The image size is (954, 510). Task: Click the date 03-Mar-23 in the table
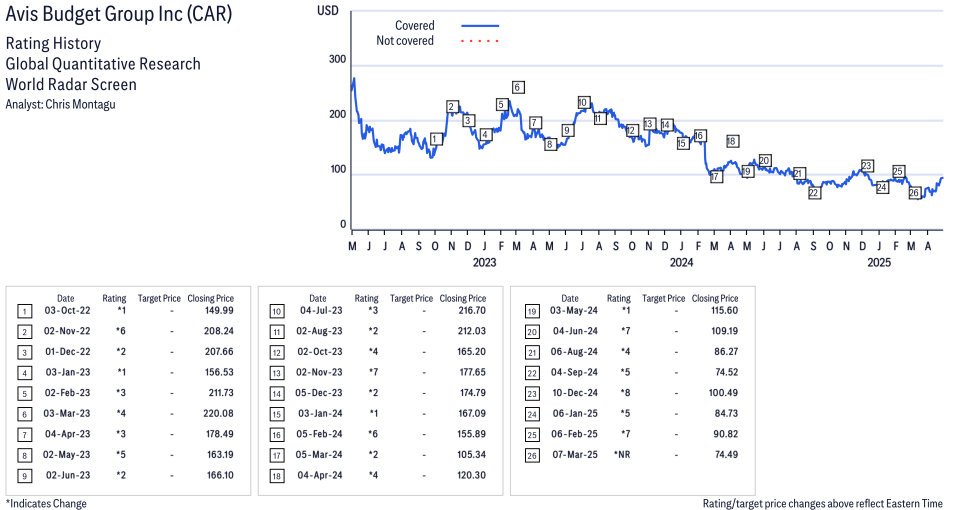coord(67,413)
